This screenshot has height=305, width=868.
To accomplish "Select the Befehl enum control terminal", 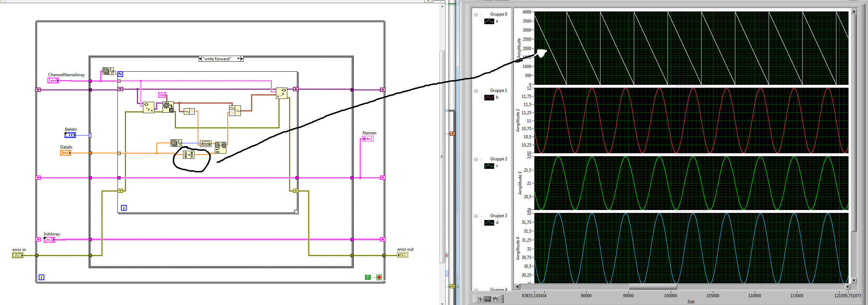I will [x=70, y=135].
